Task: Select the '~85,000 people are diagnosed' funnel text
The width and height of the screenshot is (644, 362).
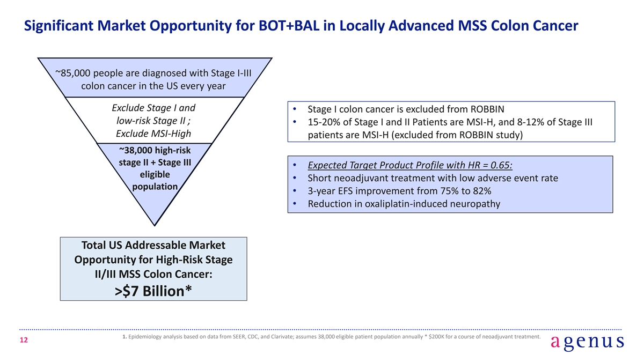Action: point(155,79)
